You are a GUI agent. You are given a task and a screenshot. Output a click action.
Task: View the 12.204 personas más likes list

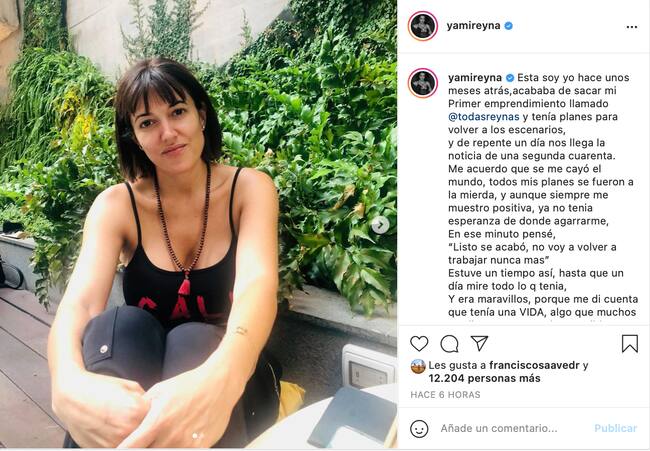pyautogui.click(x=485, y=378)
